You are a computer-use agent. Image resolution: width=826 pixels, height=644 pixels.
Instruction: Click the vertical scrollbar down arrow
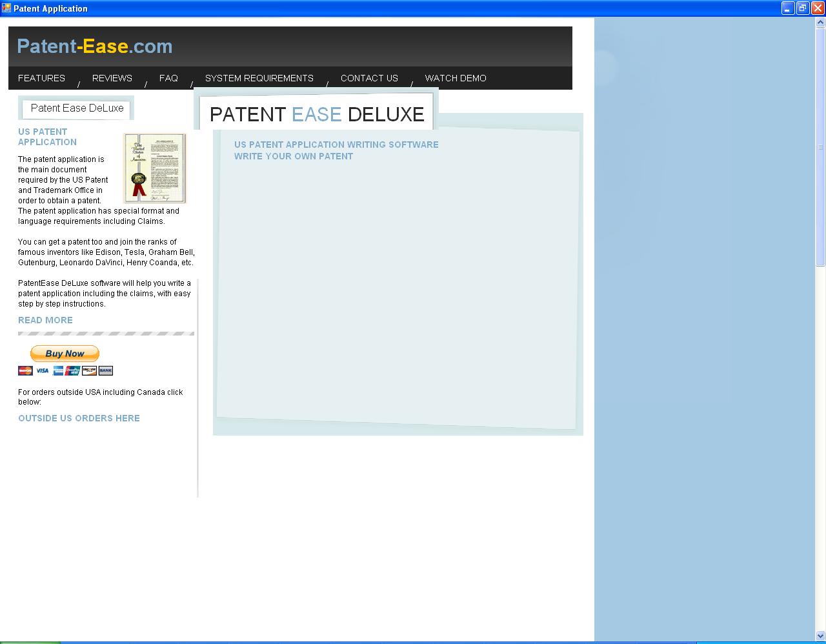pos(821,636)
